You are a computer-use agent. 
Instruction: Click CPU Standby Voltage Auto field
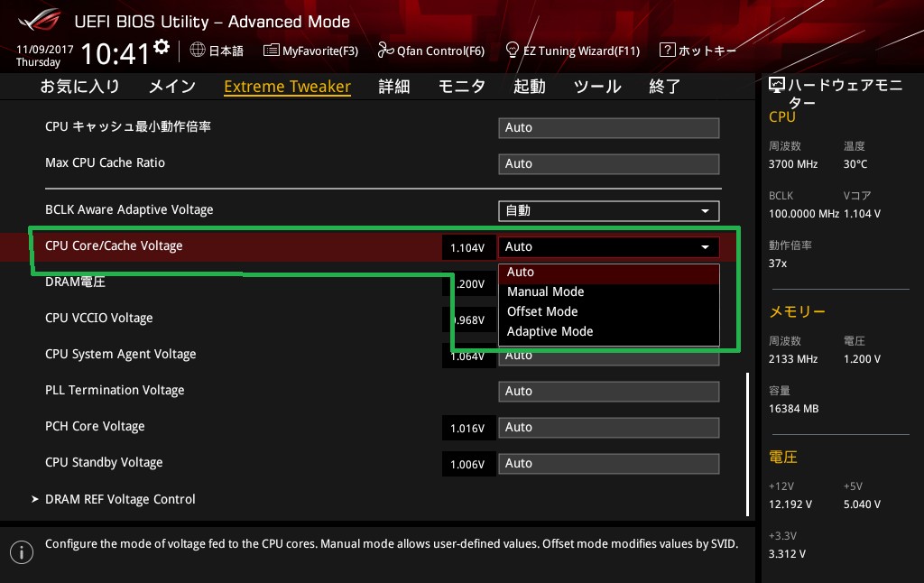[x=609, y=463]
